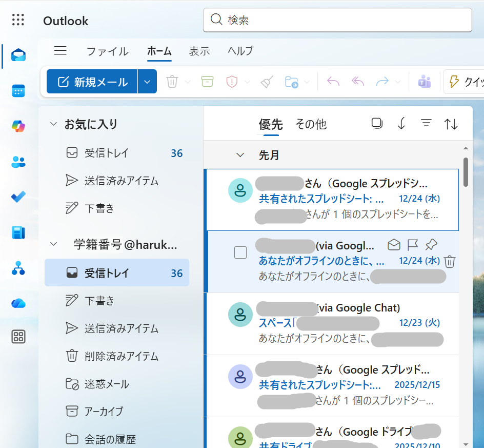Open the Forward options dropdown arrow
The image size is (484, 448).
click(398, 82)
